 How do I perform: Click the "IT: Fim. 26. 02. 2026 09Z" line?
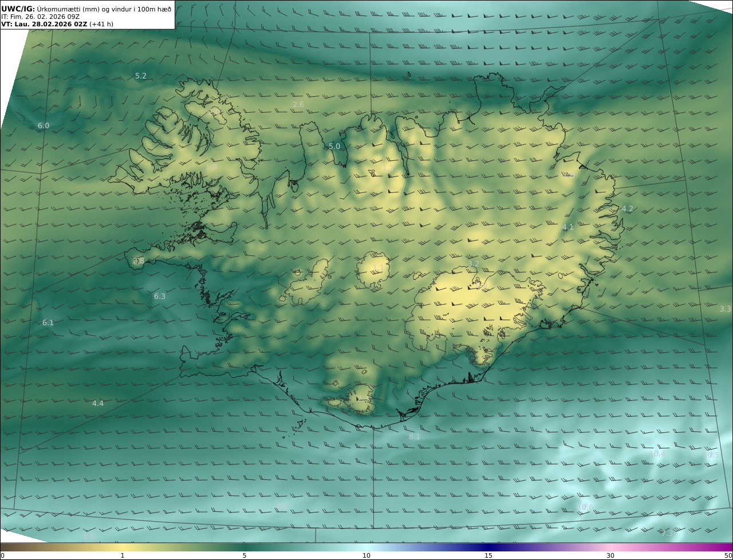(x=40, y=17)
